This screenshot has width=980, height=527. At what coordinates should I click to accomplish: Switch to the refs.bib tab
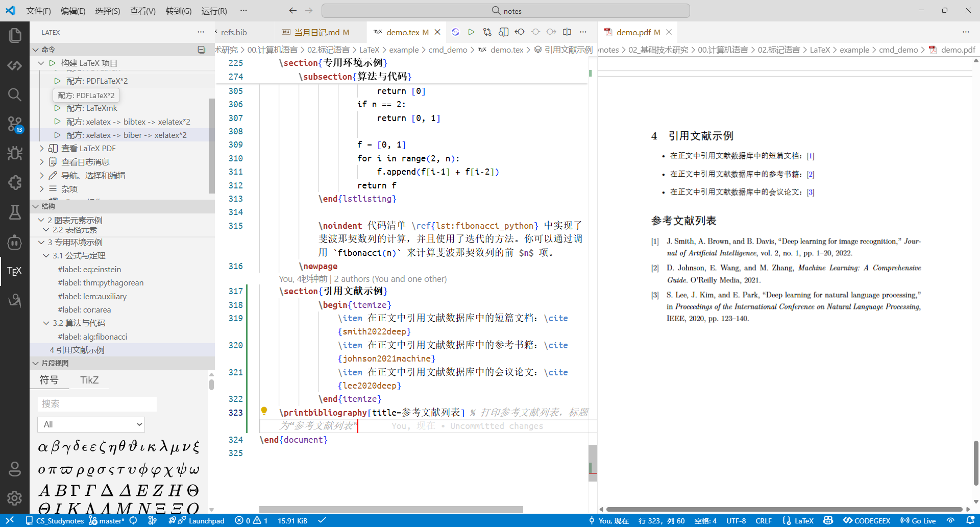click(x=234, y=32)
